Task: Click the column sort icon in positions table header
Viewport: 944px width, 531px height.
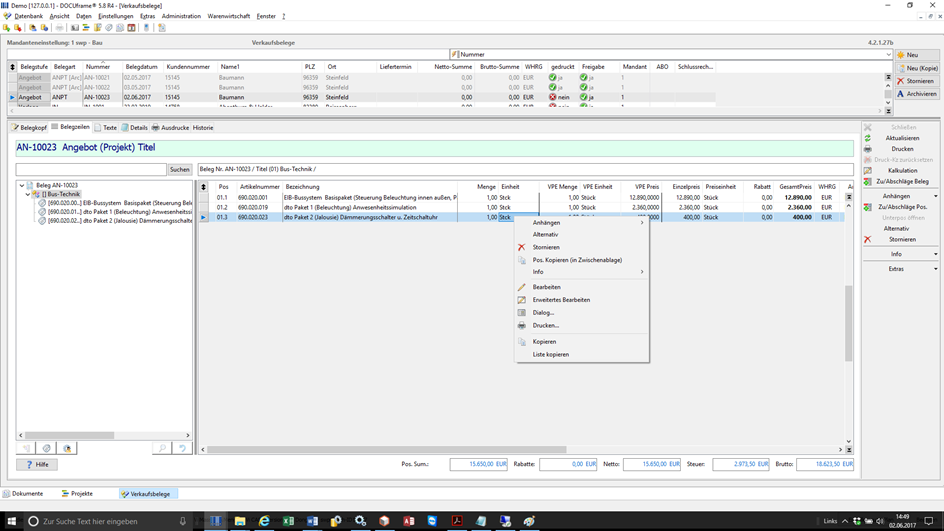Action: click(203, 187)
